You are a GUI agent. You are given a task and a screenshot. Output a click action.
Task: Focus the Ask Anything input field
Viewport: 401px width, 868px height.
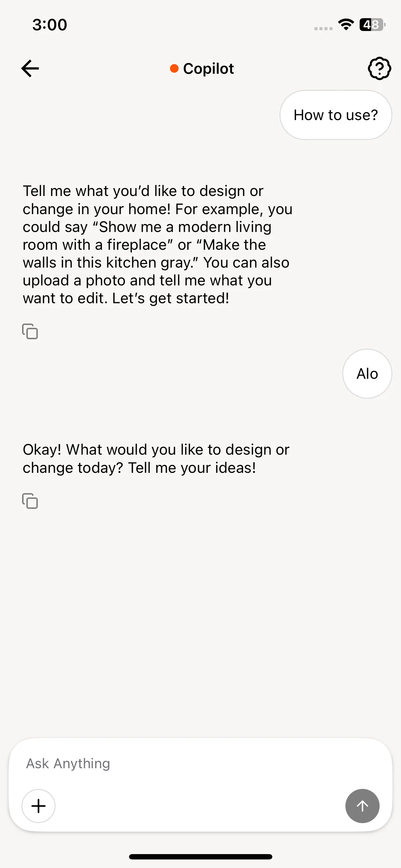click(200, 763)
